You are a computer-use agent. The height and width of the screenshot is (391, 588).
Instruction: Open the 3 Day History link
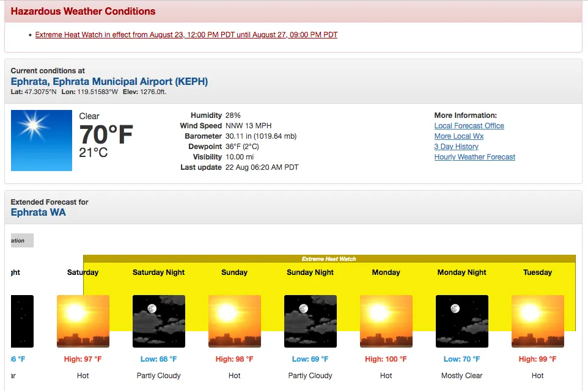pyautogui.click(x=456, y=147)
